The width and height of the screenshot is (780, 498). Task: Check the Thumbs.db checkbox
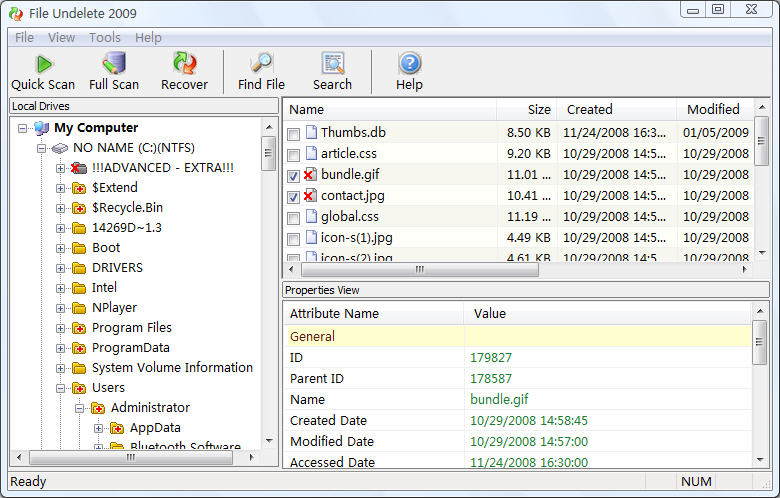293,134
